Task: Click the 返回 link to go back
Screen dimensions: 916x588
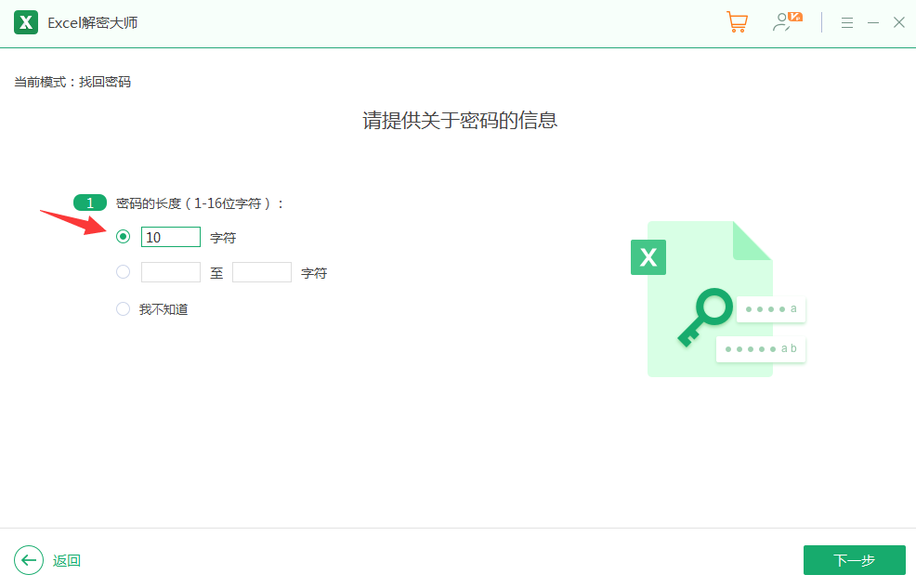Action: pyautogui.click(x=67, y=560)
